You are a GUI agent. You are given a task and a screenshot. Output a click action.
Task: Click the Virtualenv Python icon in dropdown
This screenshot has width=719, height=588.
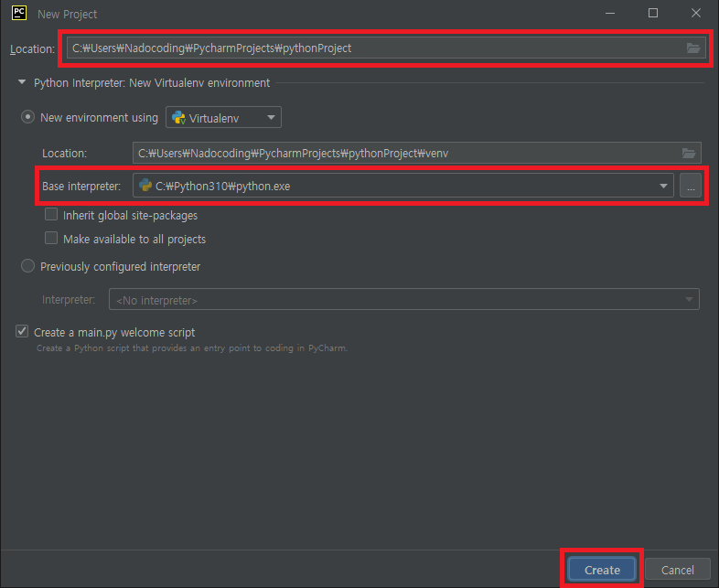(178, 118)
